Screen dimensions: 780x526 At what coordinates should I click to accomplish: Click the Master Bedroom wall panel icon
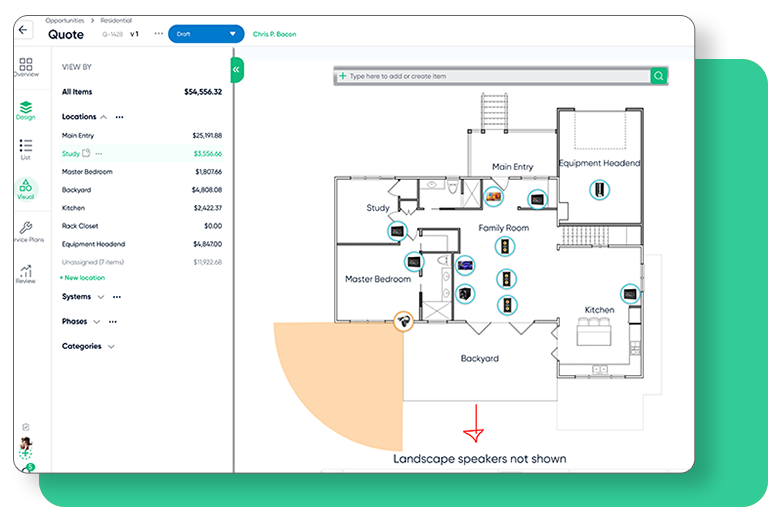click(413, 262)
